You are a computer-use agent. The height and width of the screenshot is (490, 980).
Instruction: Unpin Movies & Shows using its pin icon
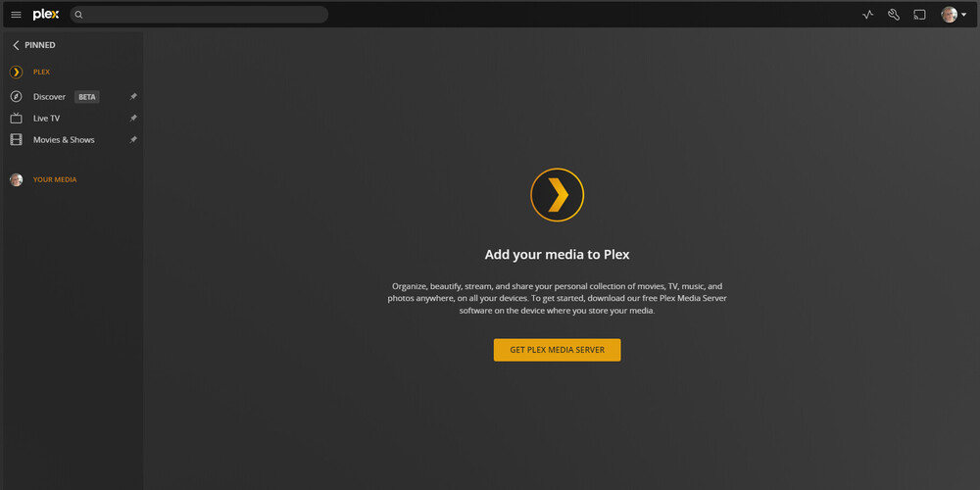133,140
